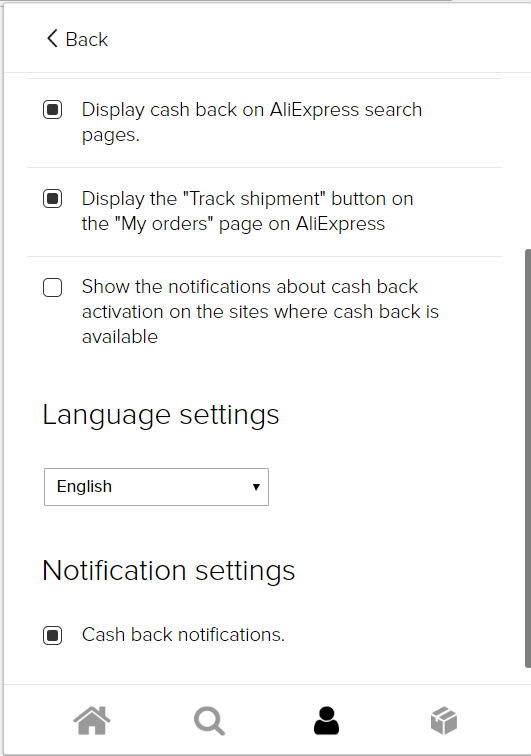
Task: Click the back chevron arrow icon
Action: [x=52, y=38]
